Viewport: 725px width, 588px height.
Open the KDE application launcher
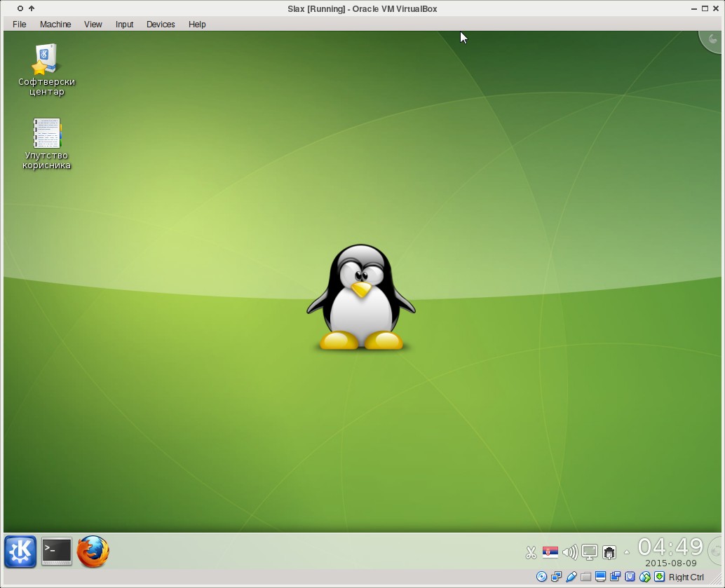(20, 552)
